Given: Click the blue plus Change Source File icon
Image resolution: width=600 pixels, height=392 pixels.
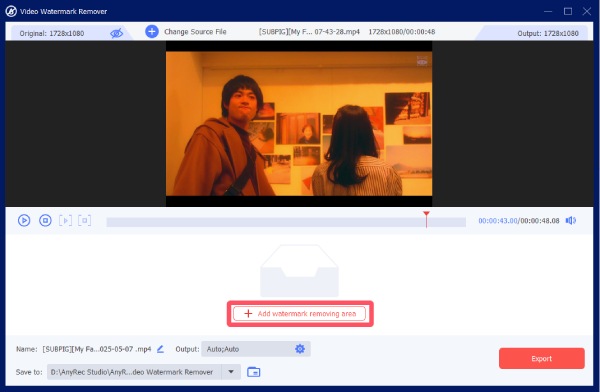Looking at the screenshot, I should tap(152, 31).
